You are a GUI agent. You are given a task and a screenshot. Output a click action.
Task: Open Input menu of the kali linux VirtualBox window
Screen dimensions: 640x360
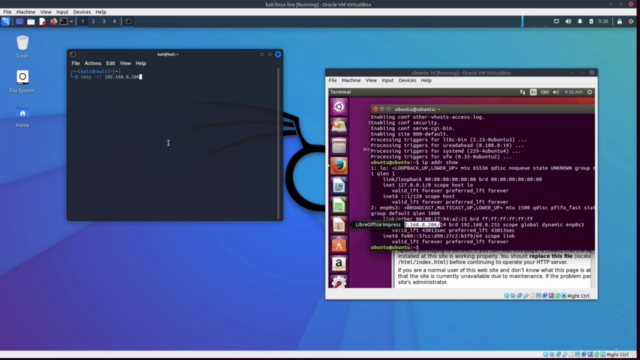tap(62, 12)
